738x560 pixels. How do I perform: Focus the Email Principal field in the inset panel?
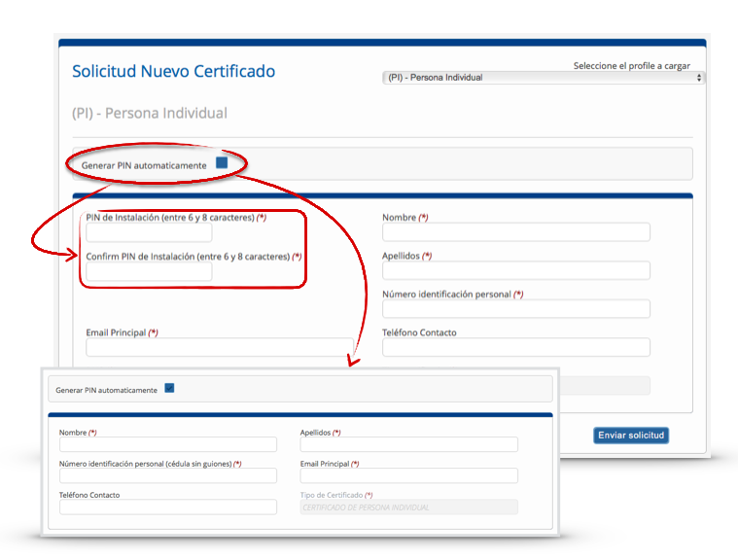(408, 475)
